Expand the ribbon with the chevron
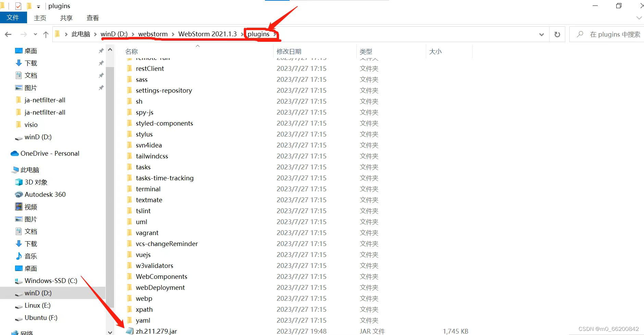644x335 pixels. [639, 18]
